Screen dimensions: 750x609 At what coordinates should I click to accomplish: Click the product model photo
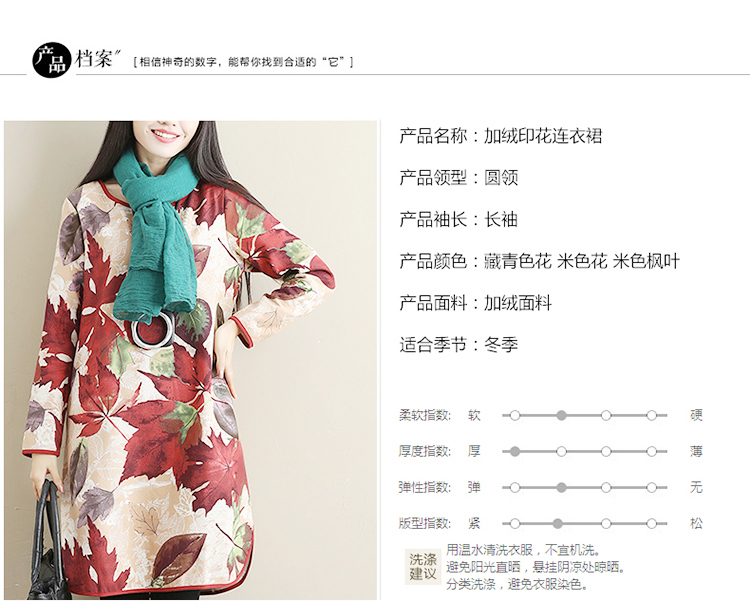pos(190,360)
